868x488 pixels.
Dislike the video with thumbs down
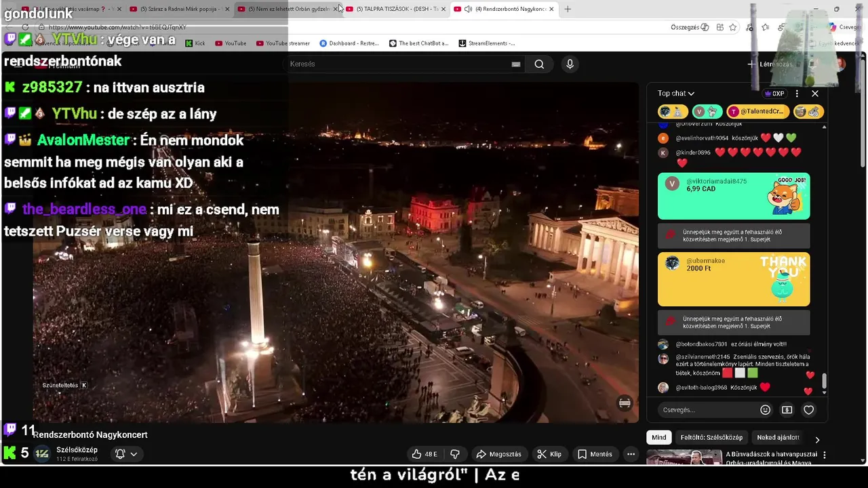455,454
